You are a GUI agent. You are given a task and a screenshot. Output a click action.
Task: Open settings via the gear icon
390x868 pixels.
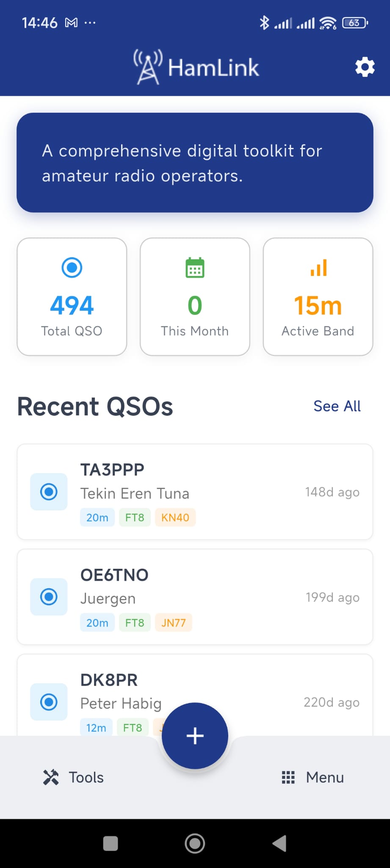coord(365,67)
